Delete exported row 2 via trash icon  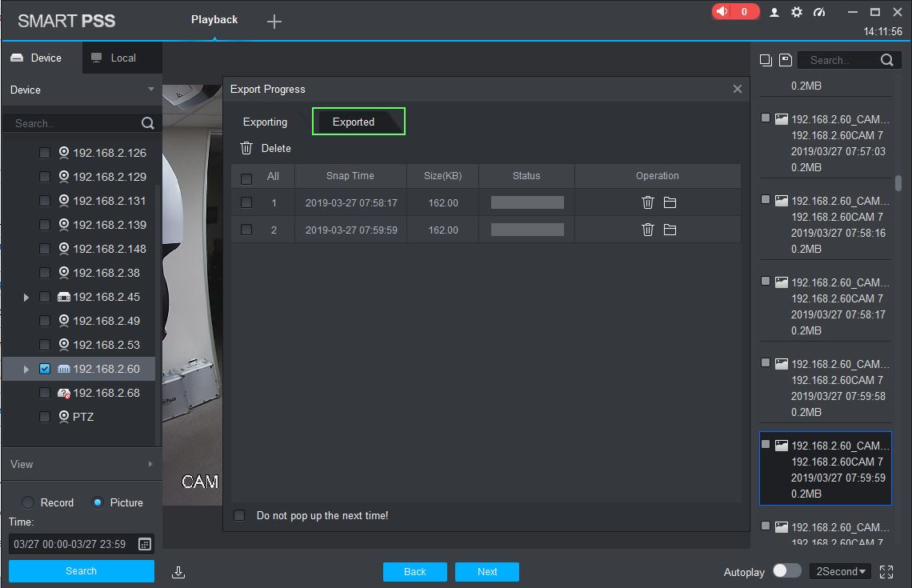pos(647,230)
